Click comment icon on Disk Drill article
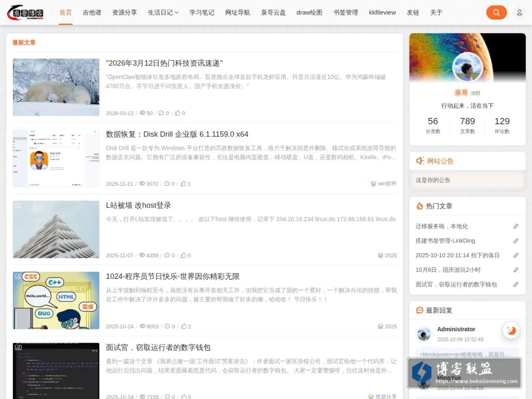 tap(167, 184)
